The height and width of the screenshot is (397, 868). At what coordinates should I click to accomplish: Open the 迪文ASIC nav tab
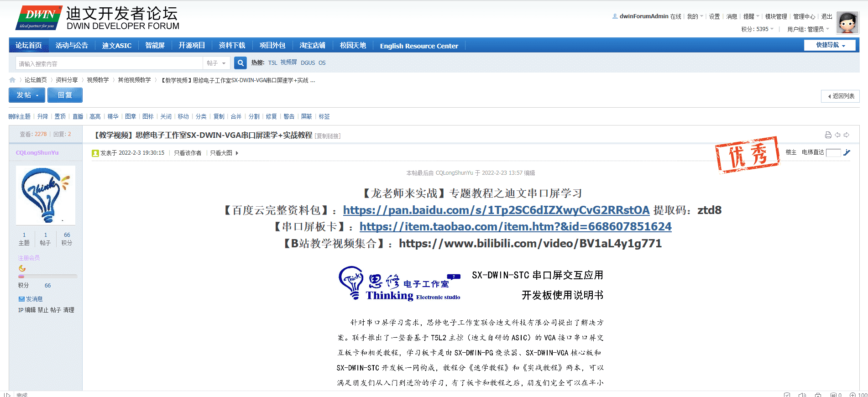click(x=117, y=45)
